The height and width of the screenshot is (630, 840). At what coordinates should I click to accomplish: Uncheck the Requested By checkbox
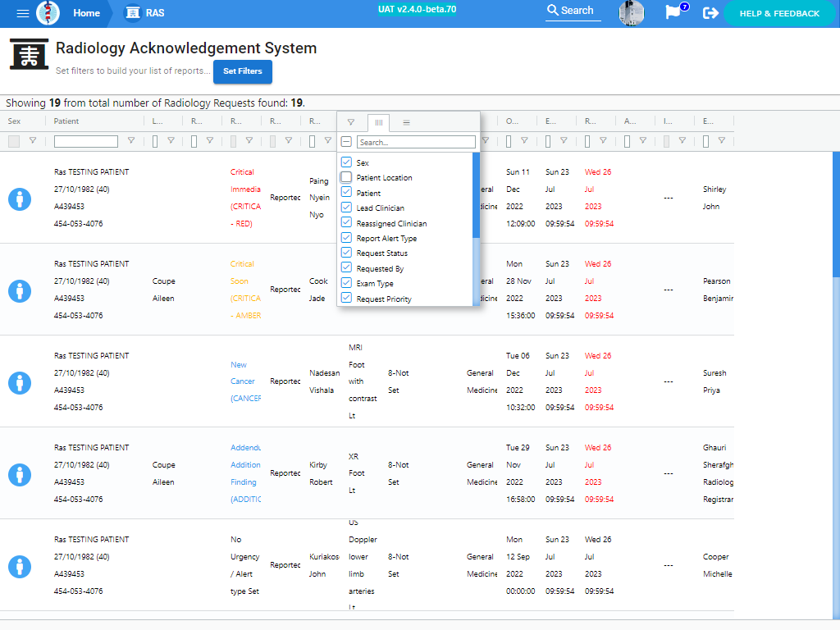[346, 268]
